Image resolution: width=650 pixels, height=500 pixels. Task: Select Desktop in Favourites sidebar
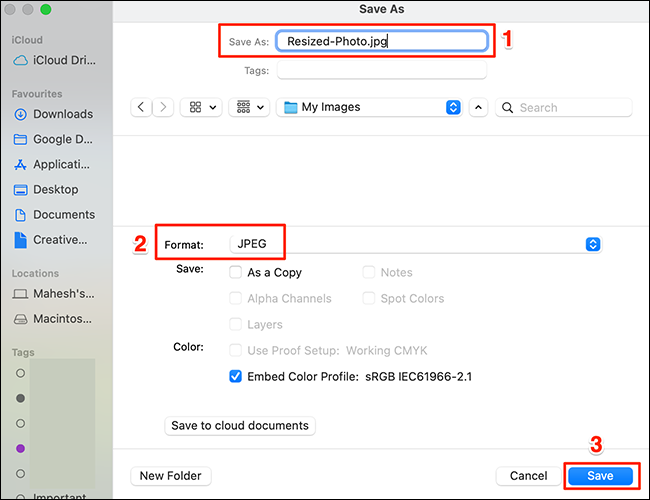click(53, 189)
